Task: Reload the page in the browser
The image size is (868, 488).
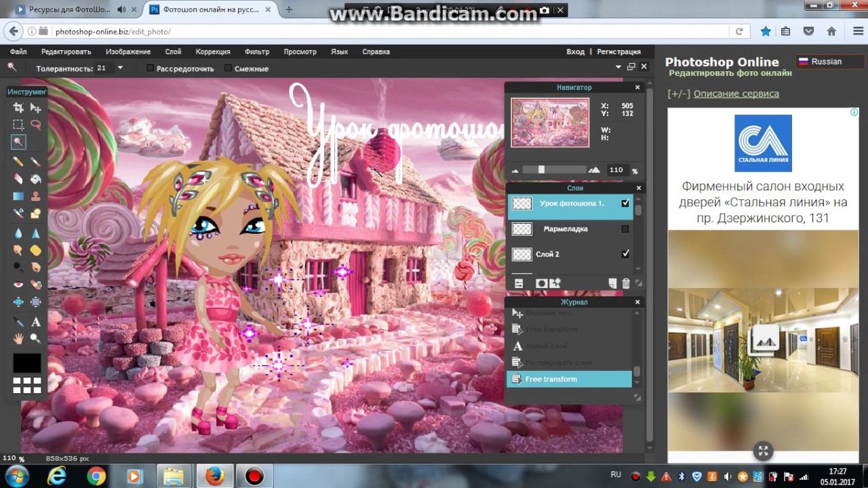Action: (x=740, y=31)
